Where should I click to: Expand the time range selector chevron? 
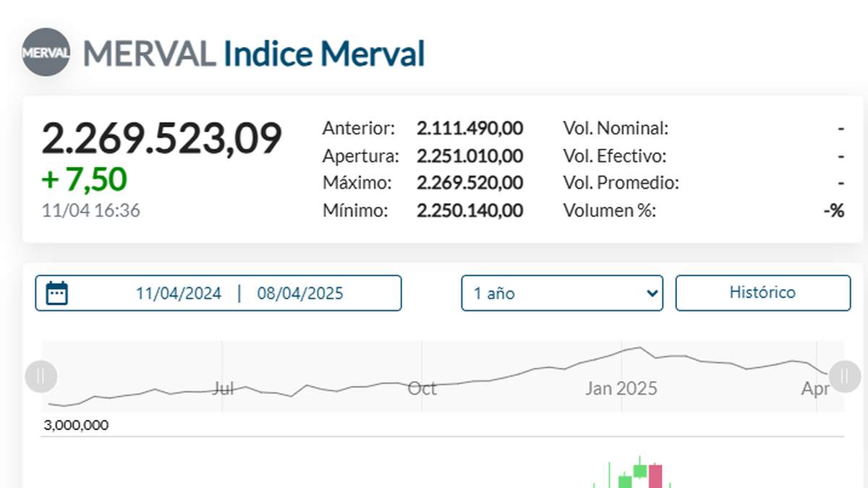click(650, 293)
